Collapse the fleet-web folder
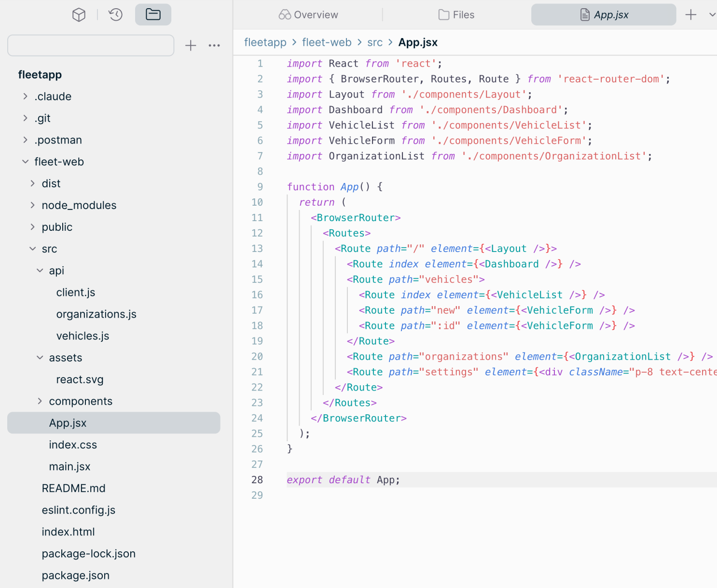Viewport: 717px width, 588px height. coord(25,162)
